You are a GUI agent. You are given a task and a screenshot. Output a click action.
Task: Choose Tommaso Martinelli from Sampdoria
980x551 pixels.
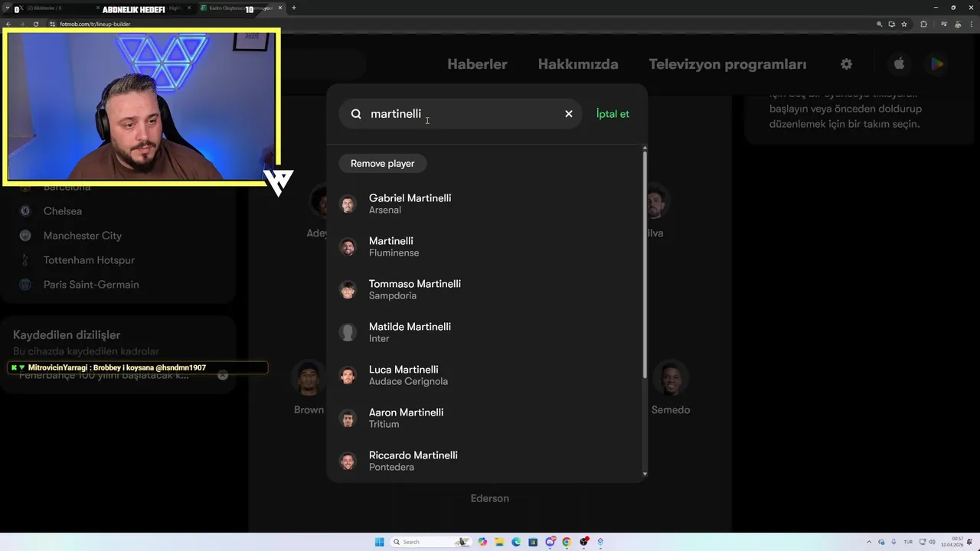pos(486,289)
